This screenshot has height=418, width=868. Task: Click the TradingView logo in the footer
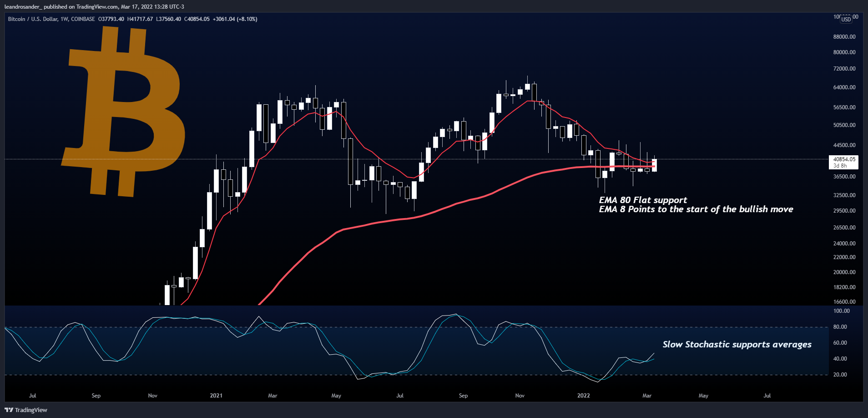26,410
